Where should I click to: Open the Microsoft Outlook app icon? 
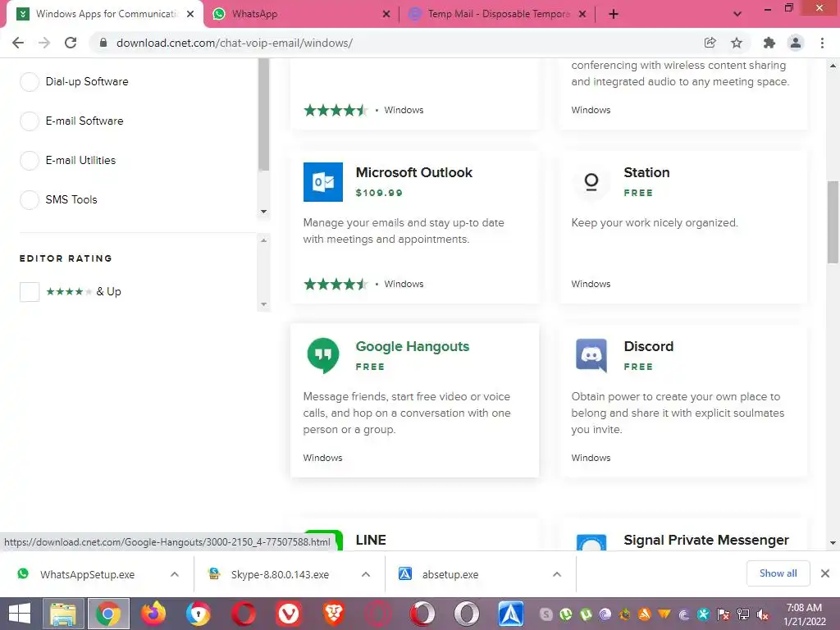point(322,181)
